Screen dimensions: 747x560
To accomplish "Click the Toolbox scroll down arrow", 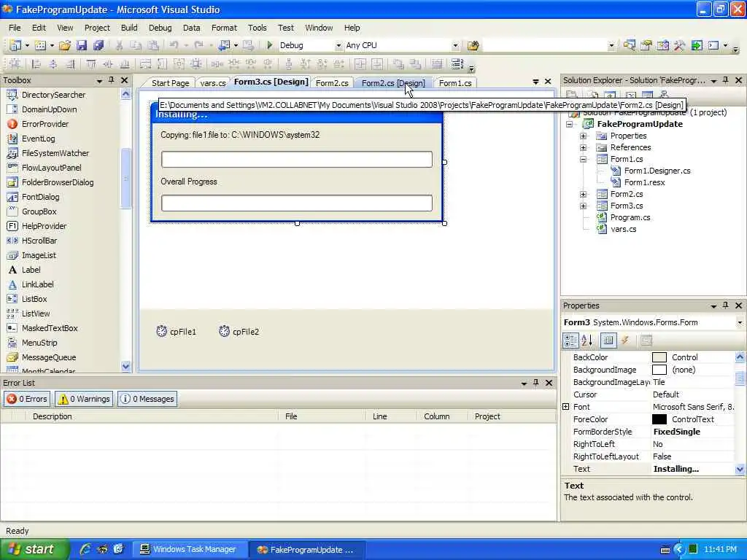I will [125, 366].
